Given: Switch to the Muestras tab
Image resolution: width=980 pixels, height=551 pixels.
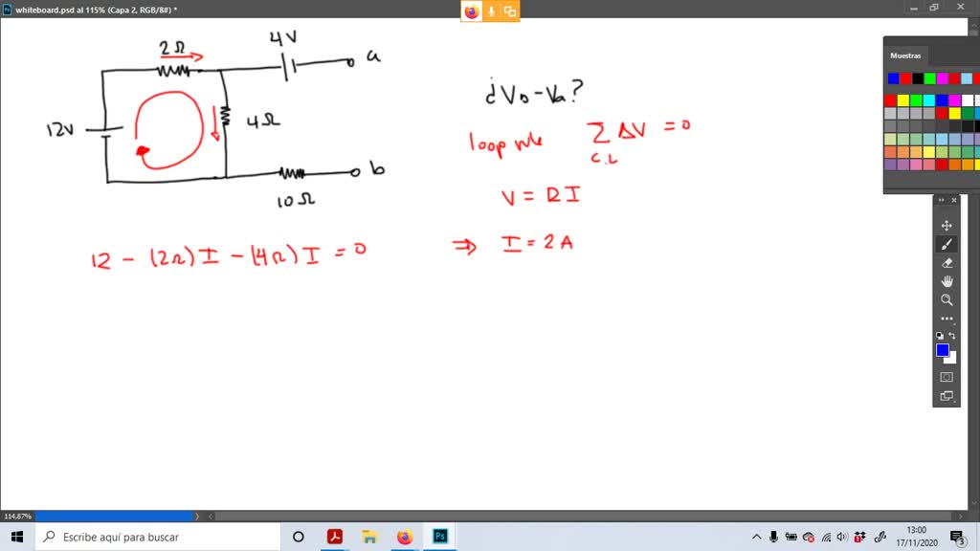Looking at the screenshot, I should (905, 55).
